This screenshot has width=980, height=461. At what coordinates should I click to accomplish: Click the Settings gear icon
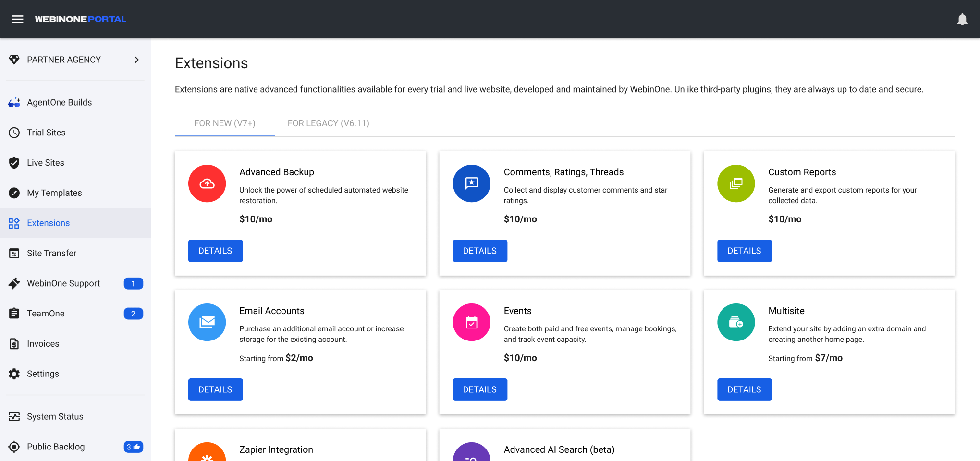click(14, 374)
